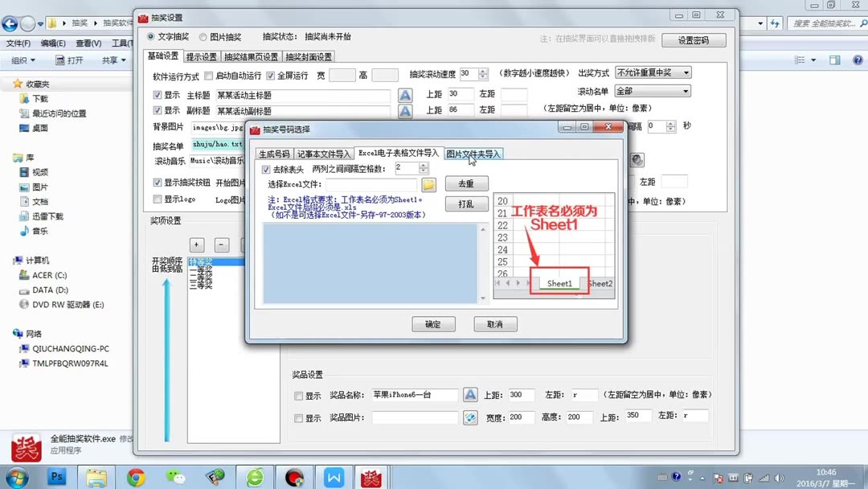Click the 确定 button to confirm

pos(433,324)
